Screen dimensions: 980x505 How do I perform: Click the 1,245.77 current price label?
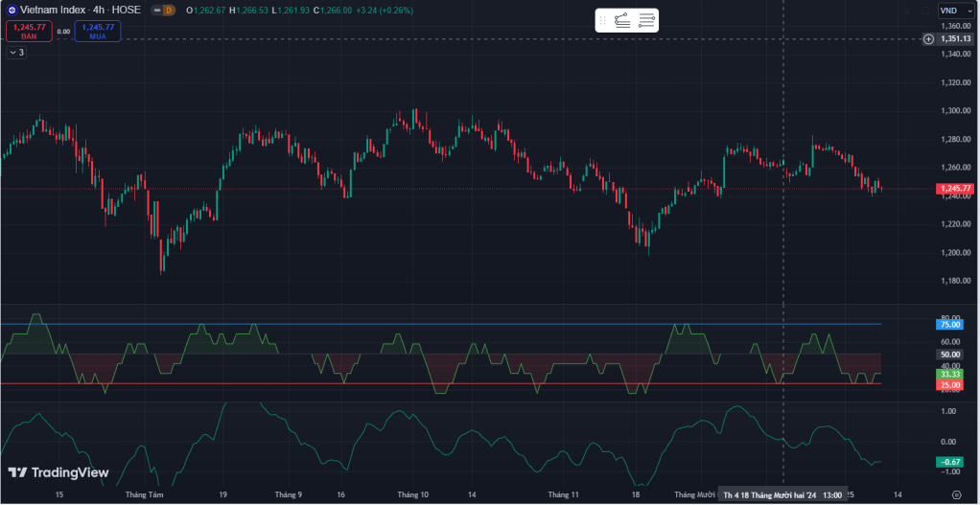955,189
